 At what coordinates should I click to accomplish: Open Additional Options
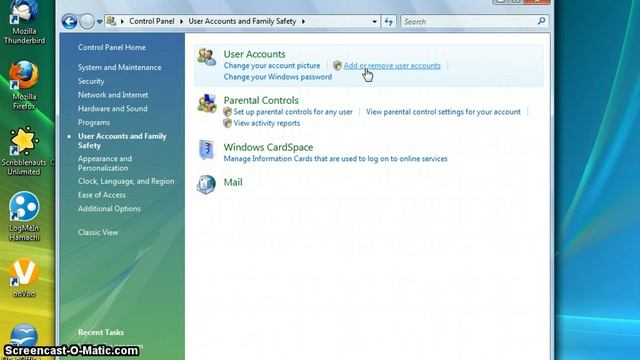pos(109,209)
